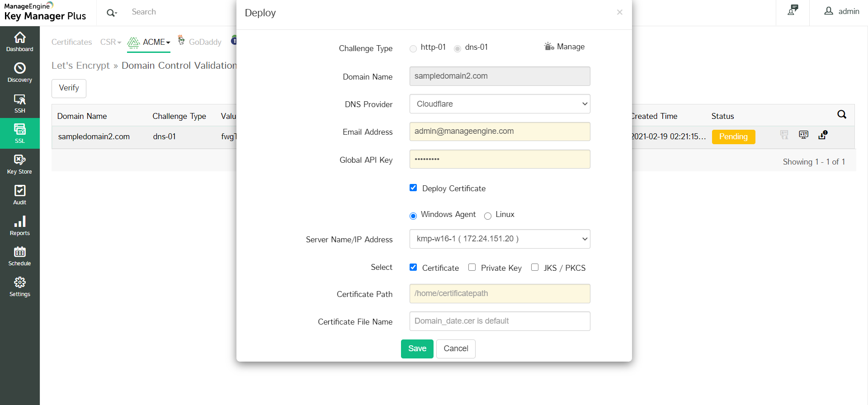Open the SSH sidebar module
The width and height of the screenshot is (868, 405).
pyautogui.click(x=20, y=103)
